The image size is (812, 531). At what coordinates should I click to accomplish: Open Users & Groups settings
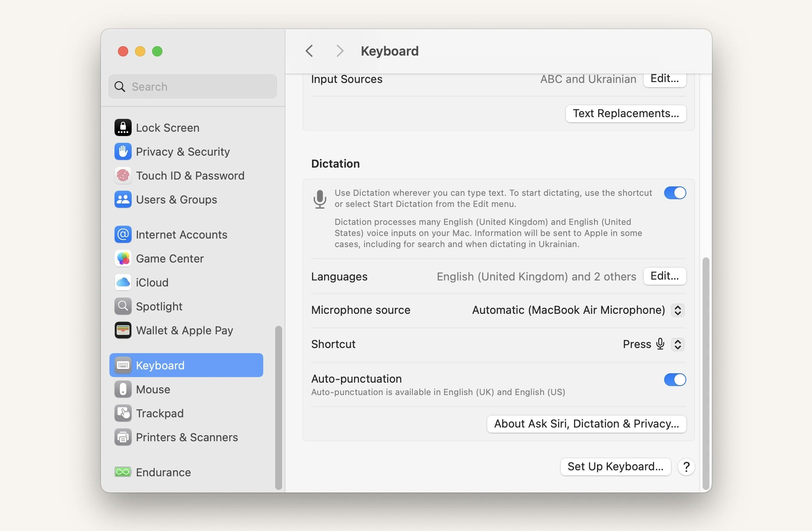186,200
